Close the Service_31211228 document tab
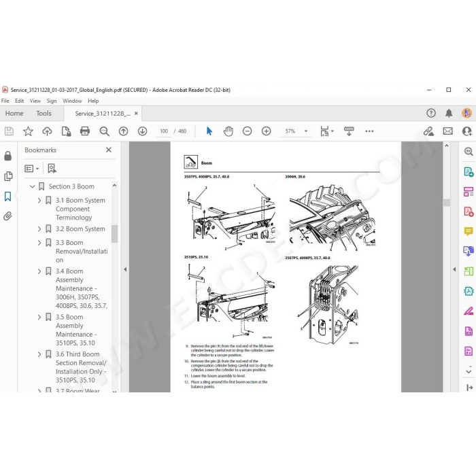The width and height of the screenshot is (476, 476). pyautogui.click(x=136, y=114)
